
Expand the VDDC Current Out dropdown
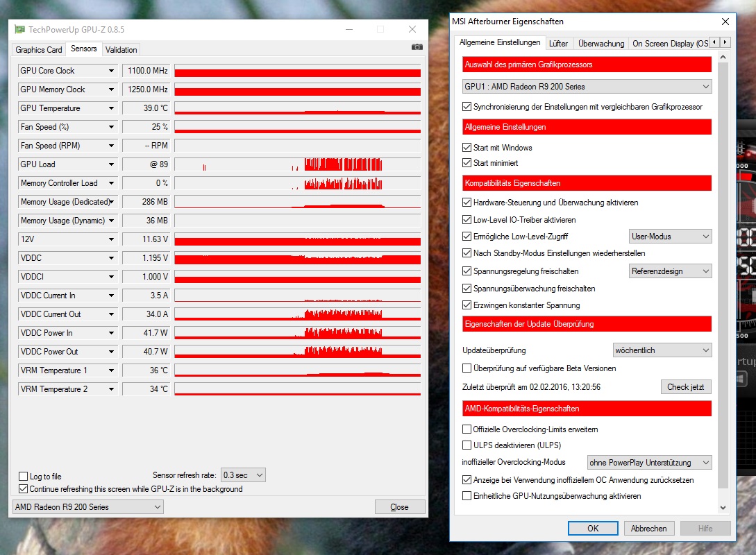click(111, 314)
